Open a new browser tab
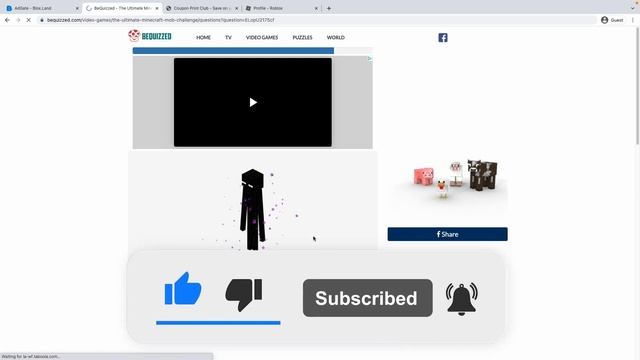This screenshot has height=360, width=640. click(x=329, y=8)
